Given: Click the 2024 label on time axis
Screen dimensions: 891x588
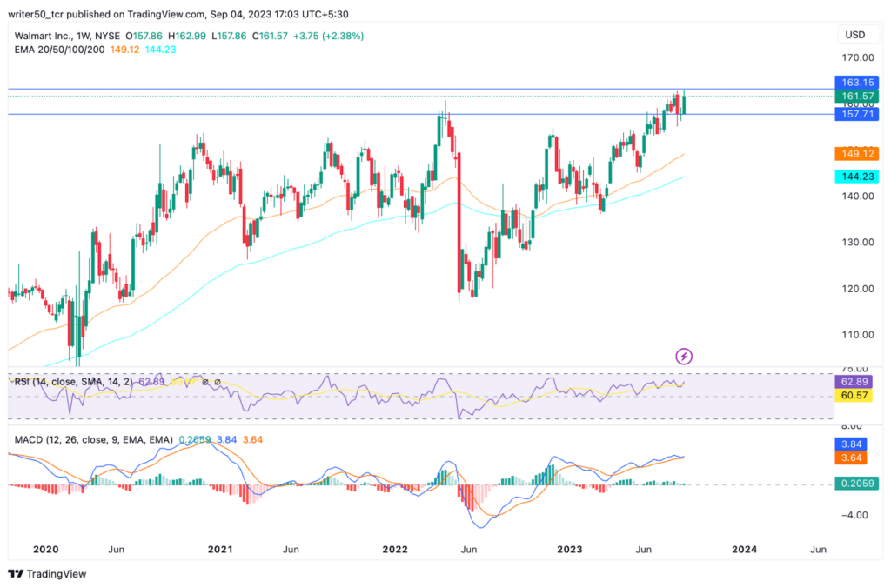Looking at the screenshot, I should [x=745, y=550].
